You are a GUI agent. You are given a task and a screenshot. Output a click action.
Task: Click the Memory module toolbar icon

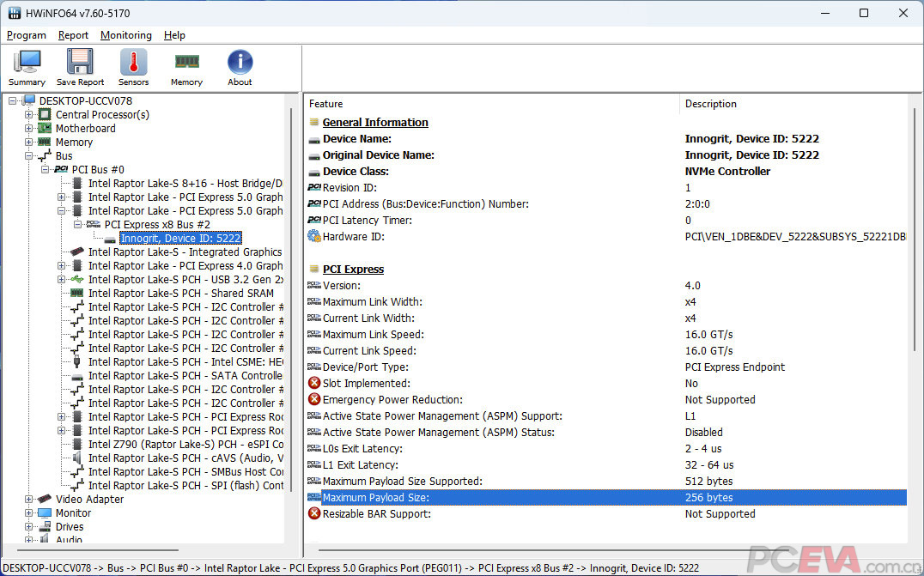186,63
